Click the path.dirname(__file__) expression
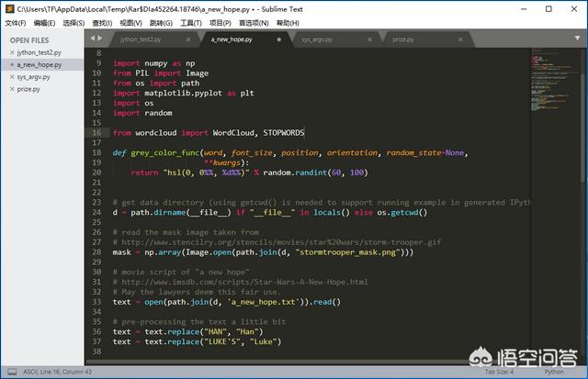The width and height of the screenshot is (588, 379). click(181, 213)
